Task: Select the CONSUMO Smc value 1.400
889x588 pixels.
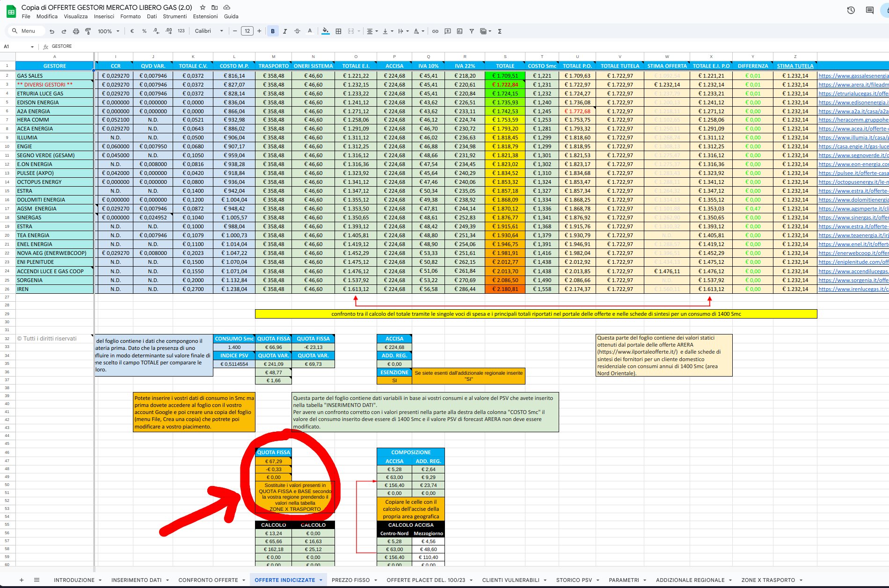Action: tap(234, 347)
